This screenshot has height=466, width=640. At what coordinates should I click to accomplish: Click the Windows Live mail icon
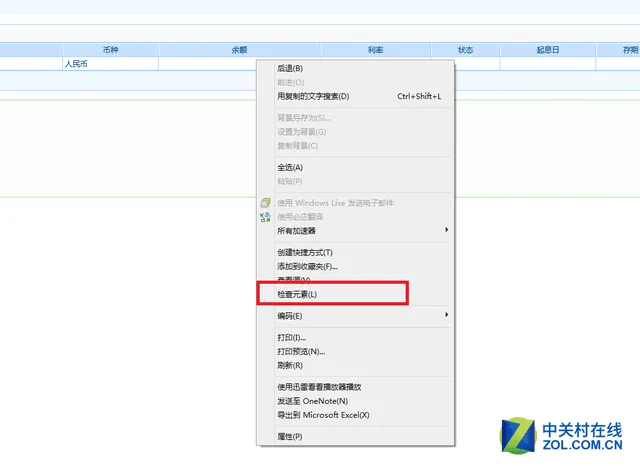[265, 203]
